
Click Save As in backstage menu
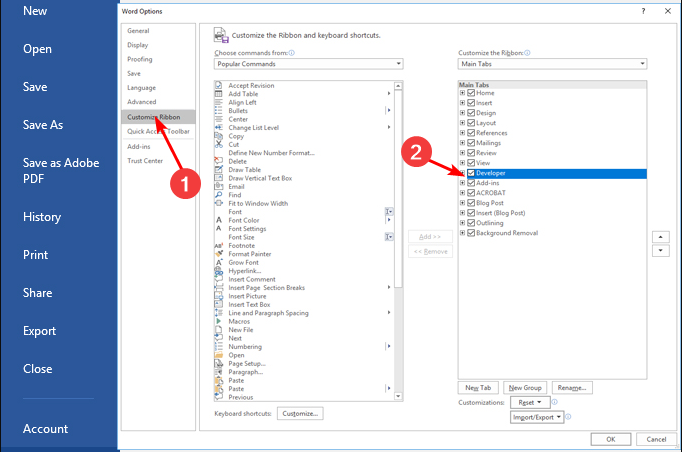point(43,125)
